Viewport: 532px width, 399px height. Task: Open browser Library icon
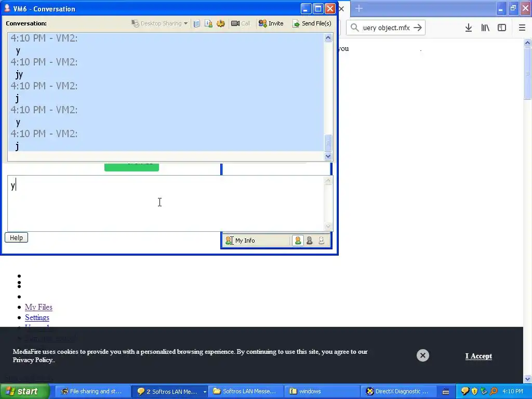pos(485,28)
